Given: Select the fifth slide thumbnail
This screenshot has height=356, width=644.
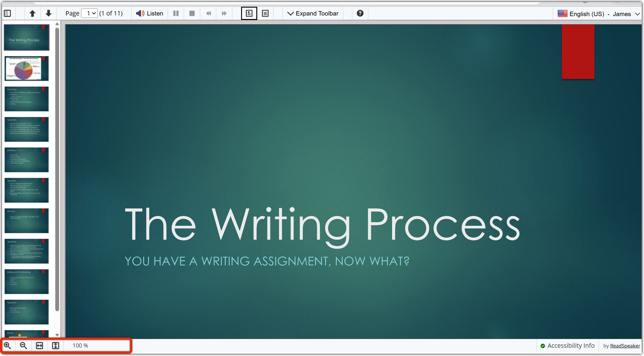Looking at the screenshot, I should (27, 160).
